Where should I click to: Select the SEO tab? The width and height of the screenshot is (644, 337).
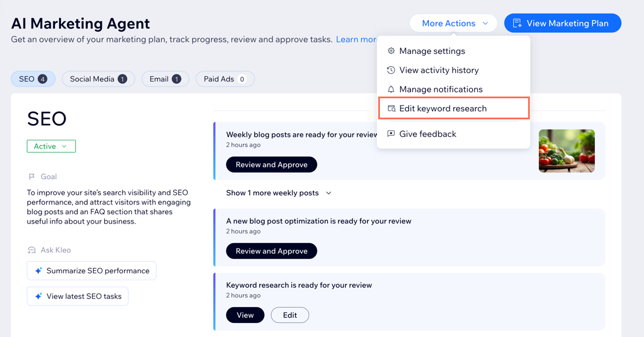(x=33, y=79)
